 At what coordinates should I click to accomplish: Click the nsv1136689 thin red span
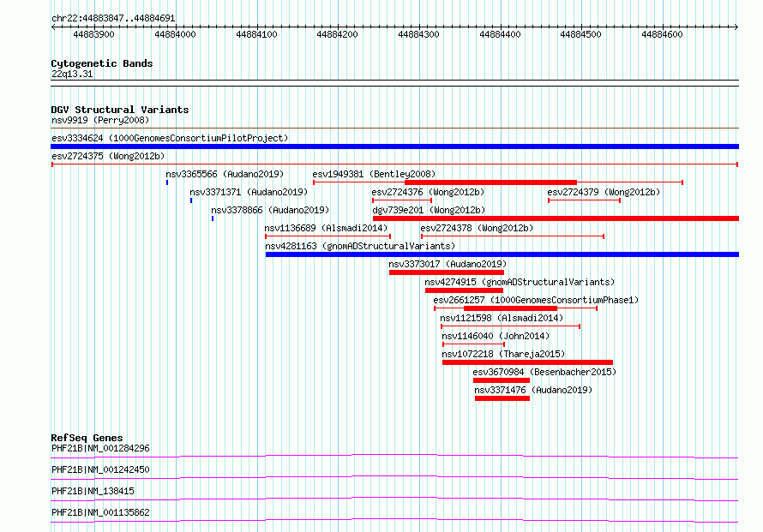tap(328, 236)
